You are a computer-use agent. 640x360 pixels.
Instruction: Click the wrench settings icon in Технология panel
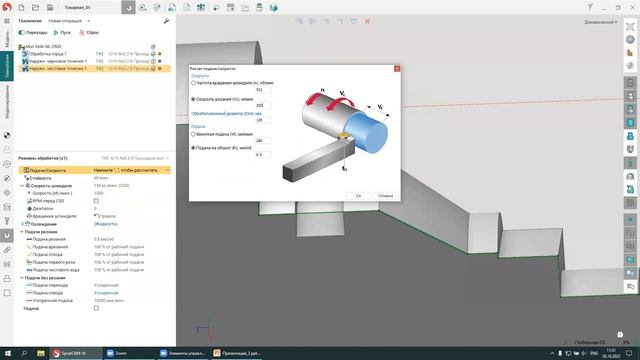click(x=166, y=21)
